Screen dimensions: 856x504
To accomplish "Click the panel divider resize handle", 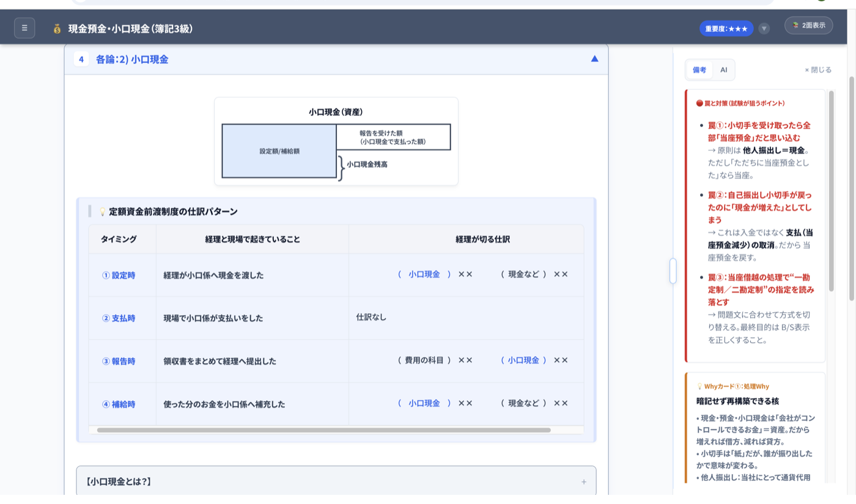I will tap(673, 271).
